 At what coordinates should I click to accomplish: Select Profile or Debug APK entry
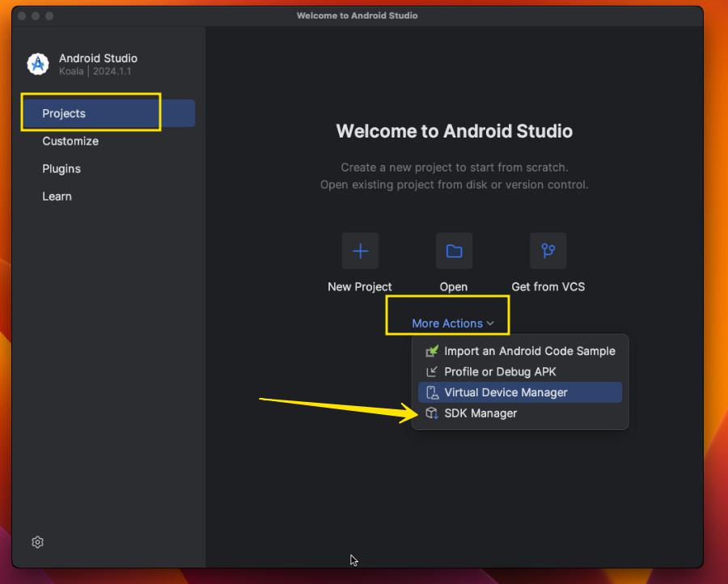(520, 372)
